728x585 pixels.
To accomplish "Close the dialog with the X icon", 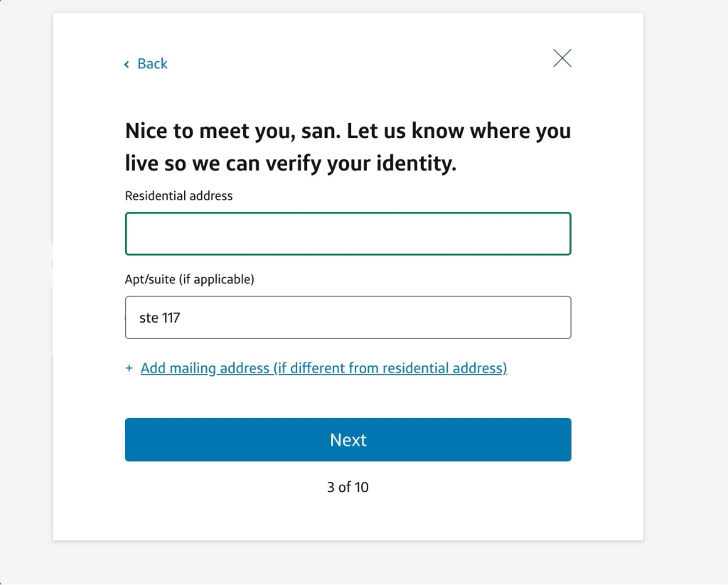I will [x=562, y=58].
